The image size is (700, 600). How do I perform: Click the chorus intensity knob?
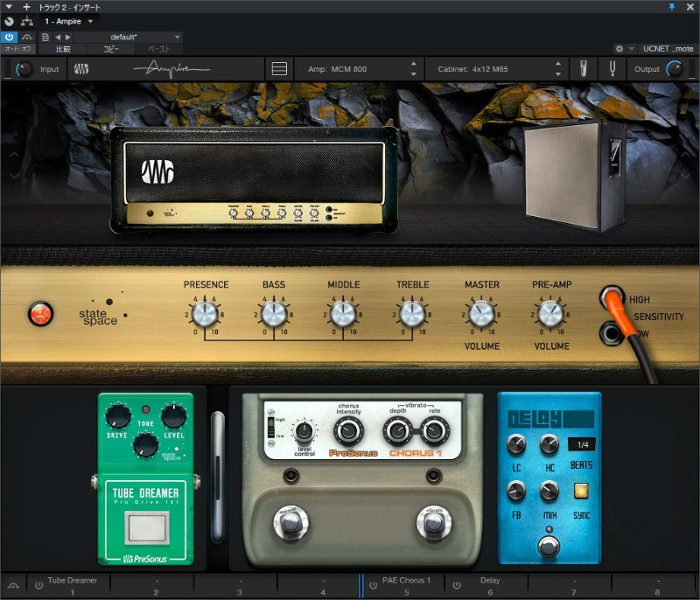click(348, 431)
